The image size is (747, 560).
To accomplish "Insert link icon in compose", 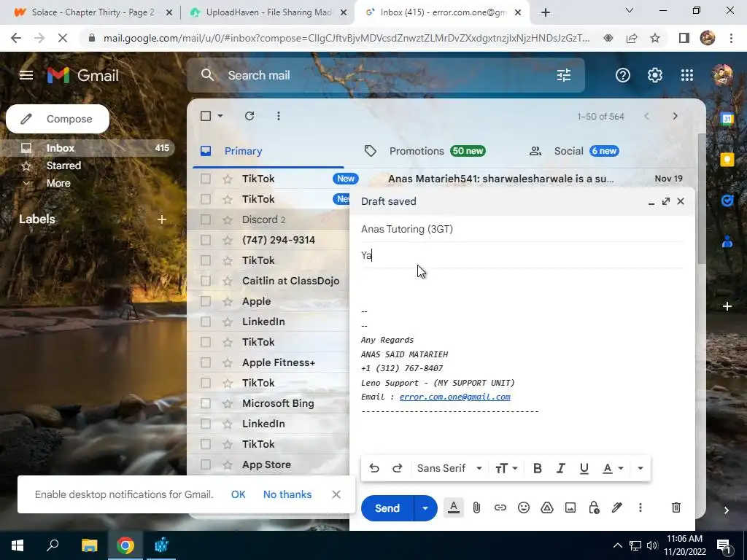I will (500, 507).
